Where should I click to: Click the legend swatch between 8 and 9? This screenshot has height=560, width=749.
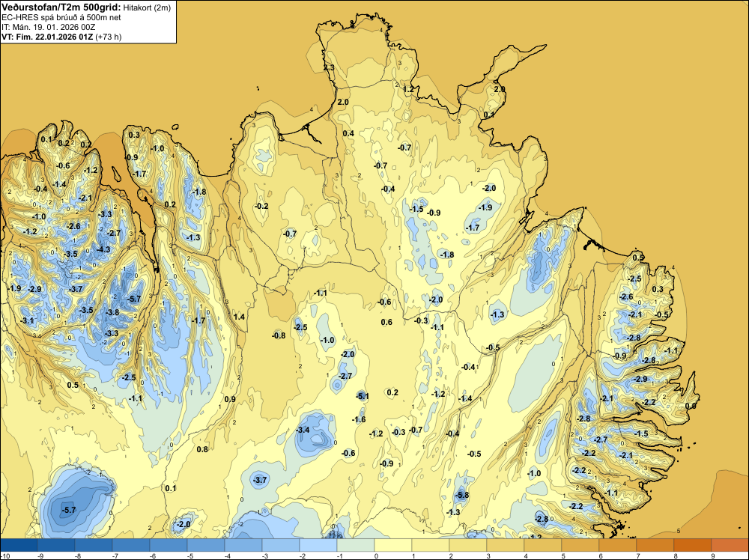tap(693, 545)
